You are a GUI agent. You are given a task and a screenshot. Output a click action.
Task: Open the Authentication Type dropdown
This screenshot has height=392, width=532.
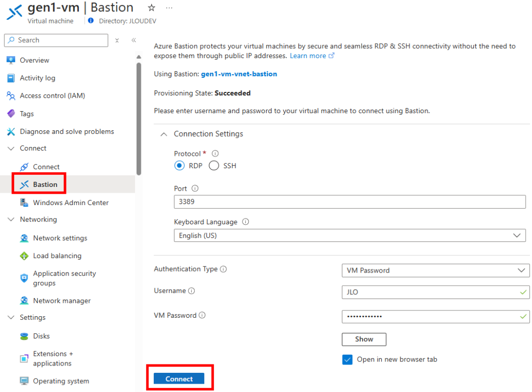tap(435, 271)
